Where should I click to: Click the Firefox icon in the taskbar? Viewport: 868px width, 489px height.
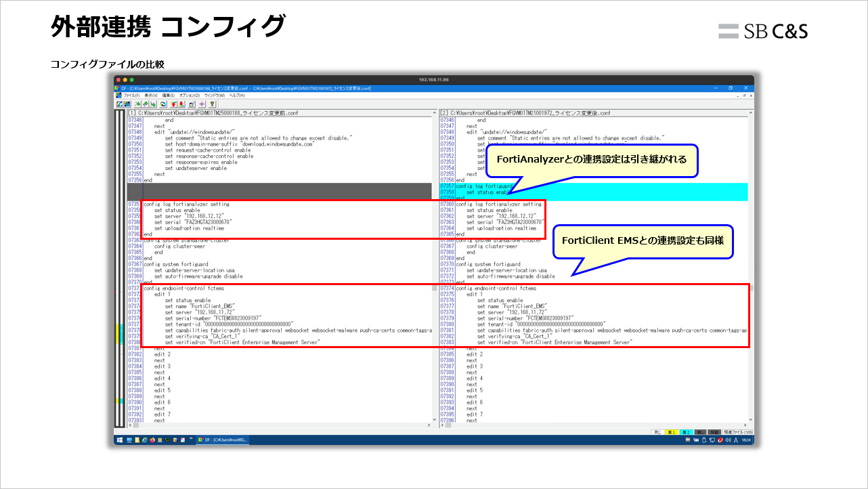[152, 440]
